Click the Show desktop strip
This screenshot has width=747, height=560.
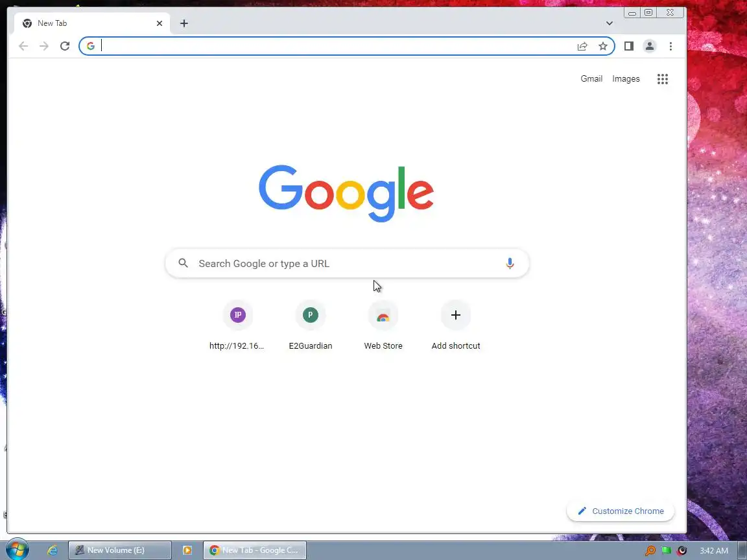point(742,550)
